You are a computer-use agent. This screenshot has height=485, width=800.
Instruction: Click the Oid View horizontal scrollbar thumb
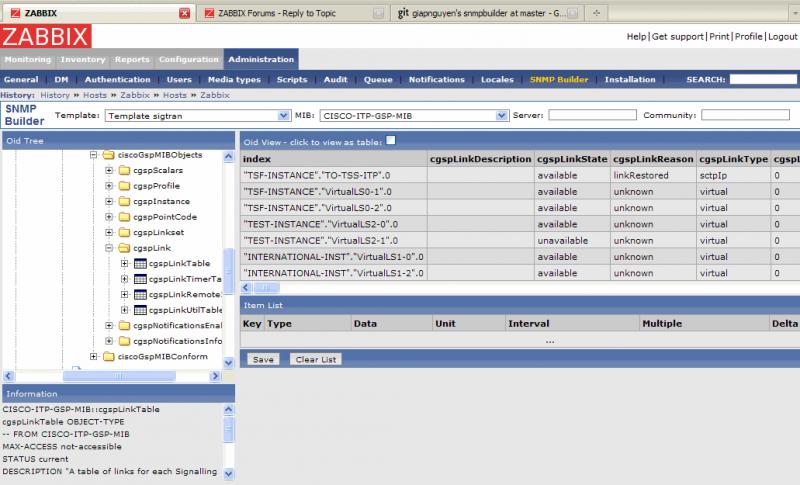point(266,288)
